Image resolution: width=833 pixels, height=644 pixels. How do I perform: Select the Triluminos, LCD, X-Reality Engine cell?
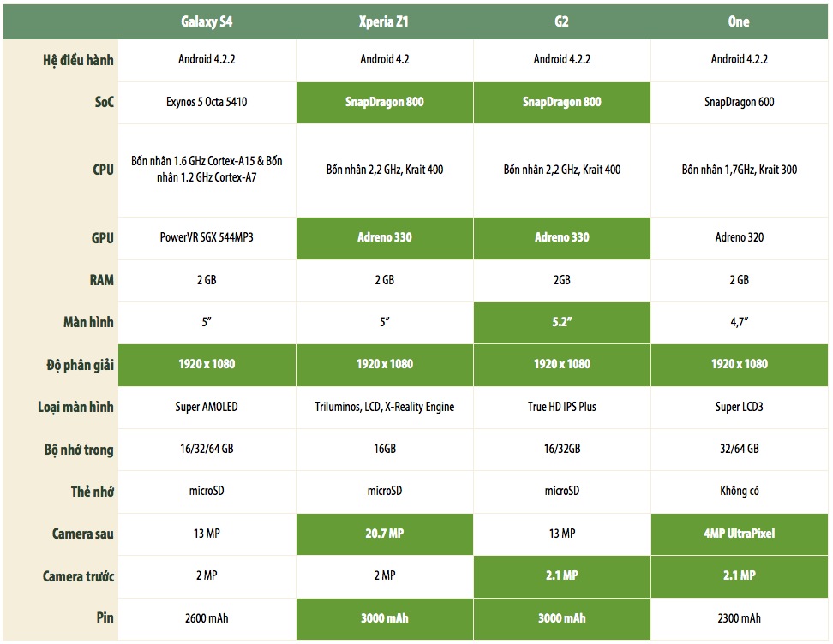point(384,407)
